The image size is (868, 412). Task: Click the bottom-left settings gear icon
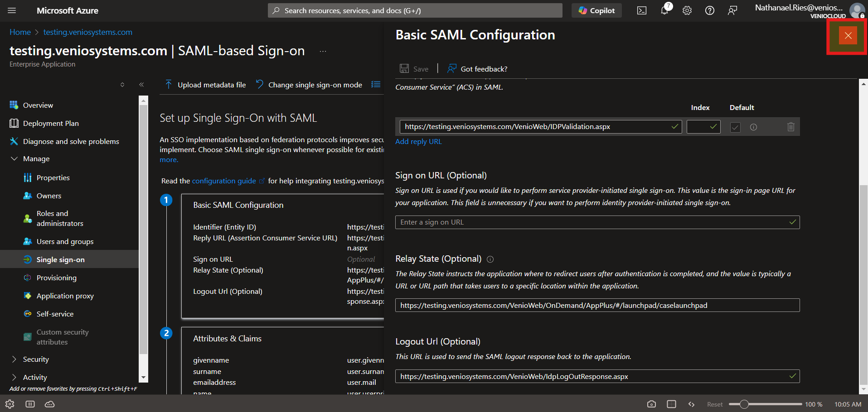(x=10, y=404)
